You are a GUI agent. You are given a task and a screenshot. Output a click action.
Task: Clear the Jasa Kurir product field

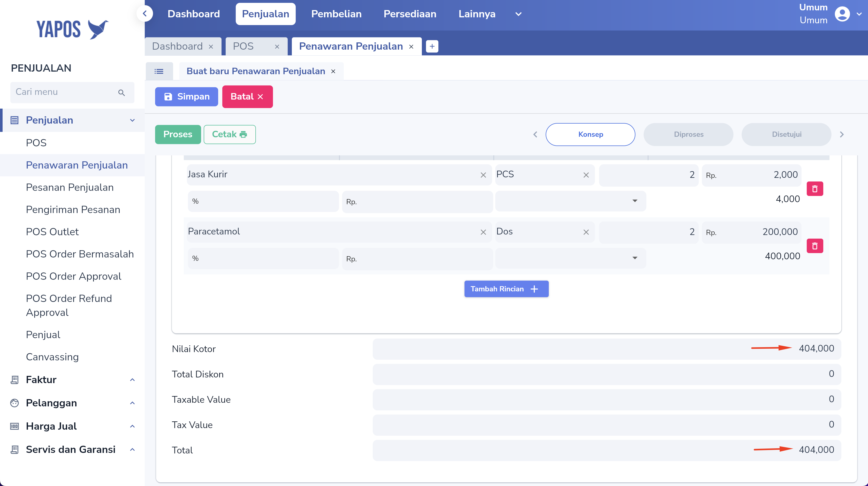point(483,175)
